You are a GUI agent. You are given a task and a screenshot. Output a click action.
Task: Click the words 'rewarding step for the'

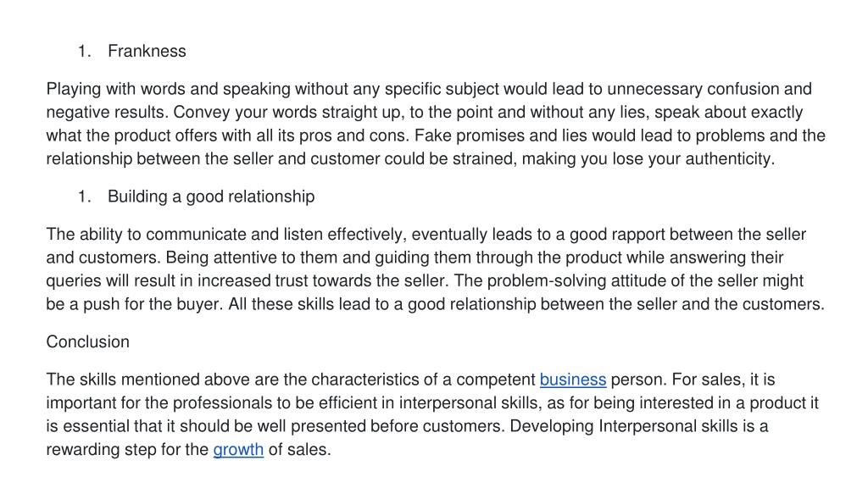[x=127, y=449]
